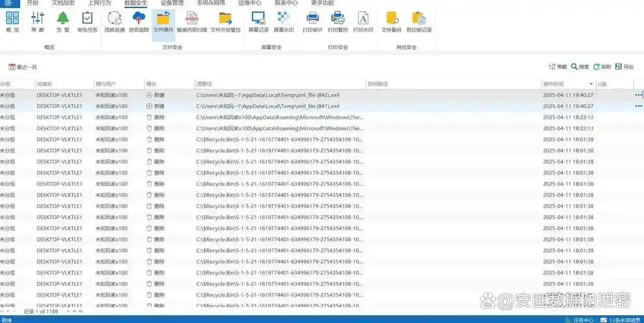The width and height of the screenshot is (644, 323).
Task: Click the 策略 button above the table
Action: tap(558, 67)
